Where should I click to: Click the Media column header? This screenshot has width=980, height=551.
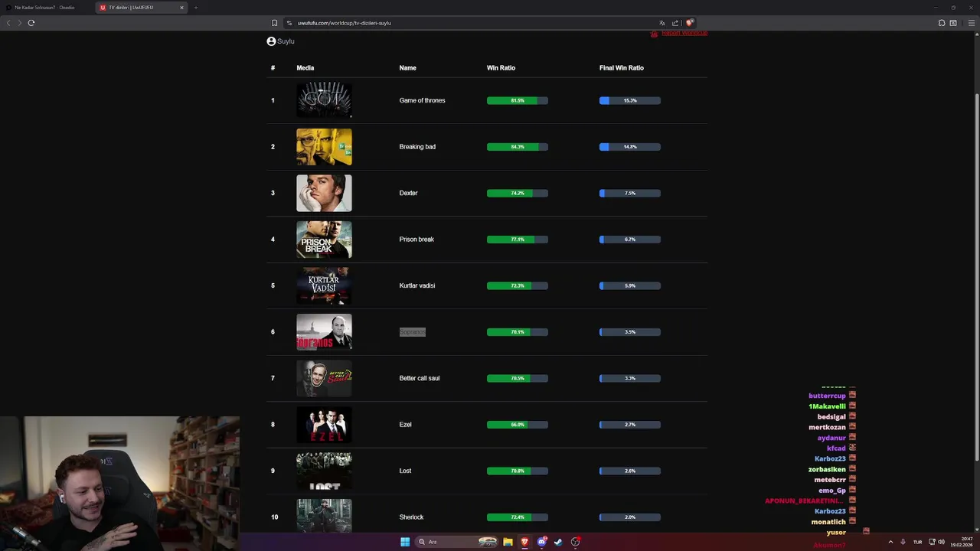click(x=305, y=68)
